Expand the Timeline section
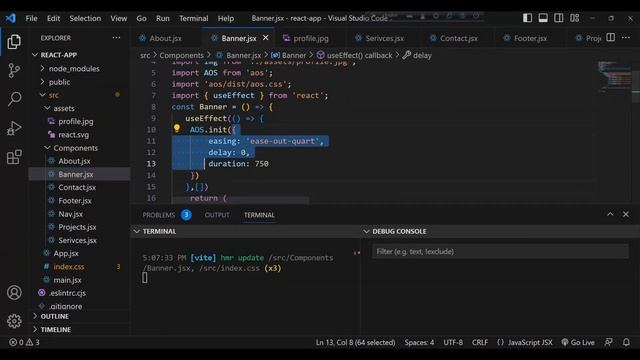The image size is (640, 360). (x=56, y=329)
